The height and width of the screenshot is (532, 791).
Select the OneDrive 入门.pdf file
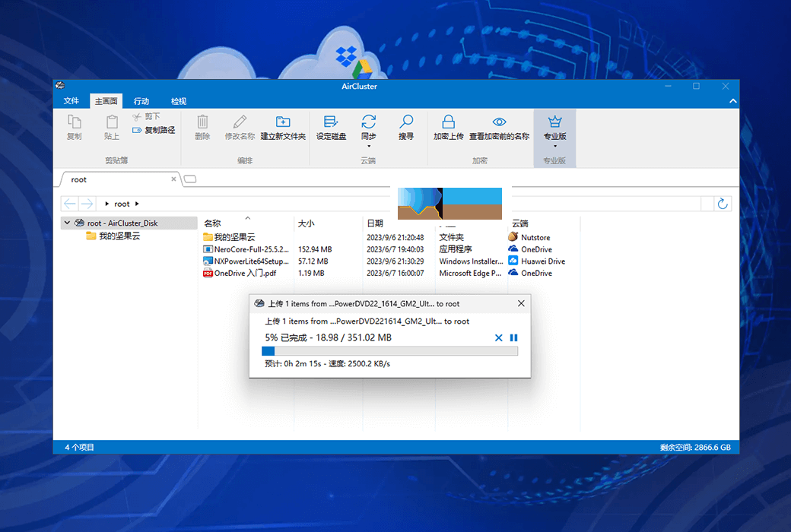coord(240,274)
